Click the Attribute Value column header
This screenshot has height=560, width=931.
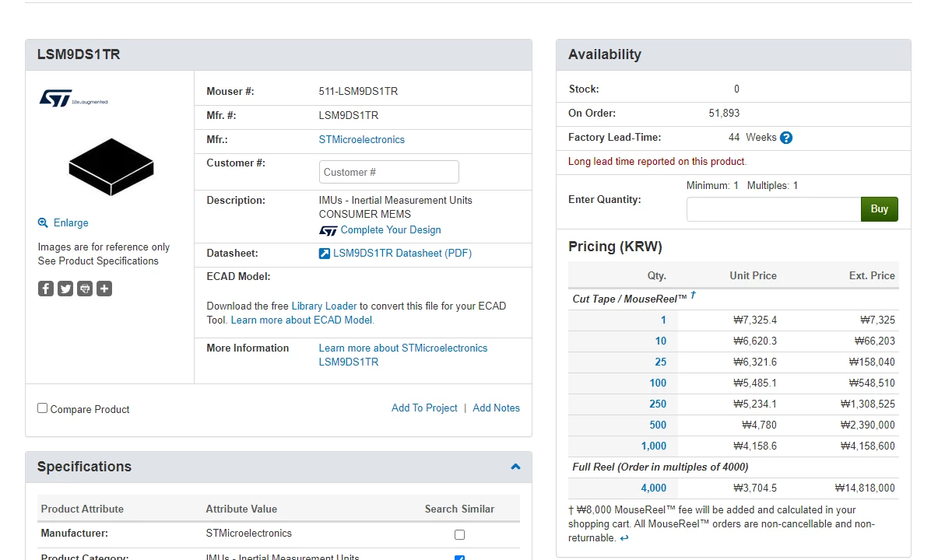pyautogui.click(x=241, y=509)
